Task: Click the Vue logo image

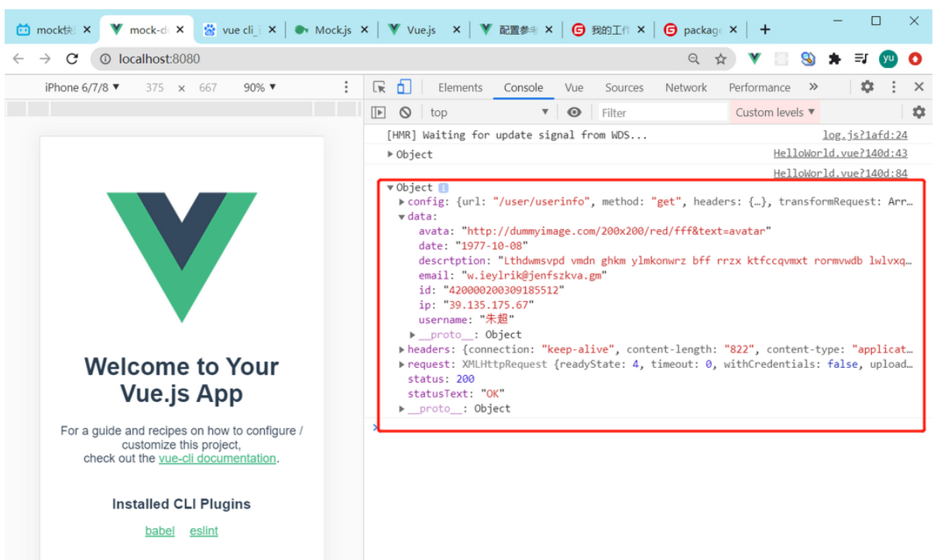Action: [x=182, y=257]
